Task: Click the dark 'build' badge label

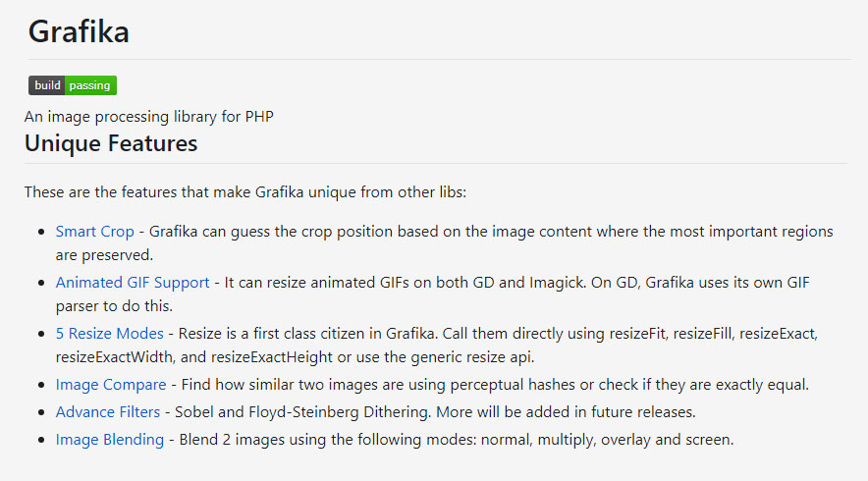Action: tap(47, 85)
